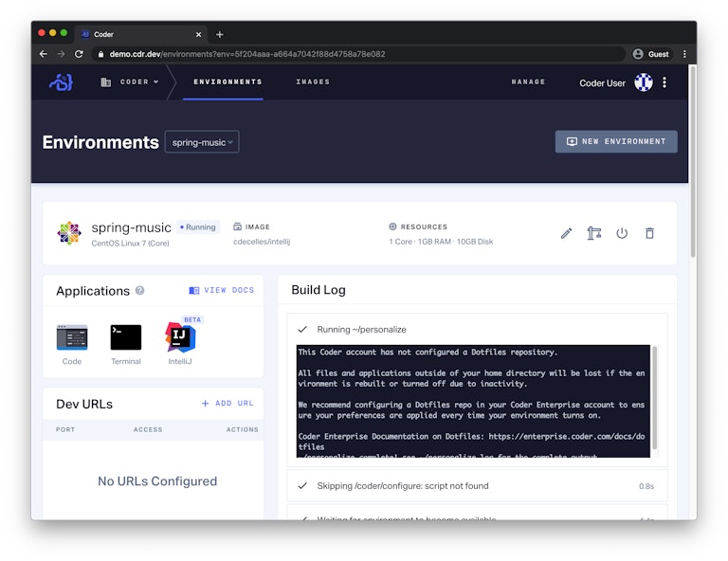728x561 pixels.
Task: Click the cdecelles/intellij image name
Action: pos(262,242)
